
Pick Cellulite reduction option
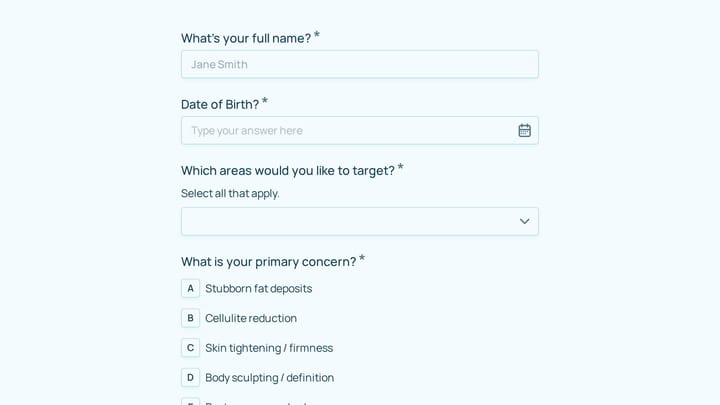tap(251, 318)
